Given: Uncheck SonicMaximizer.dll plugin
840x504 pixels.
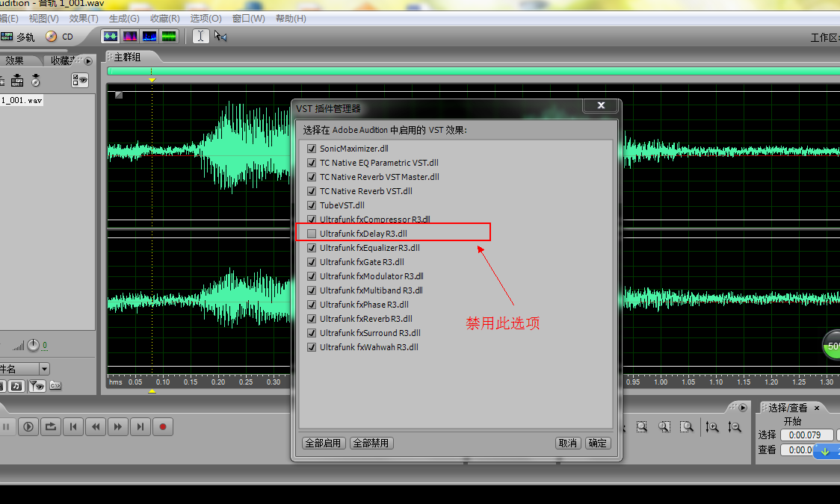Looking at the screenshot, I should [311, 148].
